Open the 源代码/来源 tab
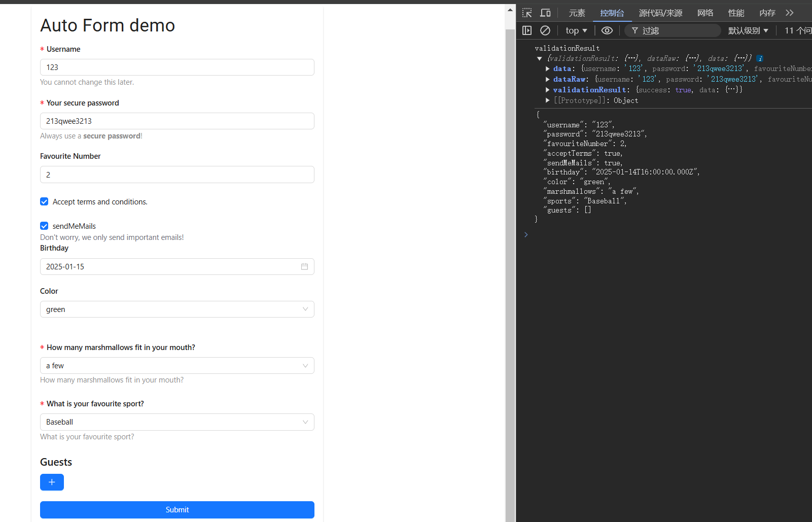 660,13
